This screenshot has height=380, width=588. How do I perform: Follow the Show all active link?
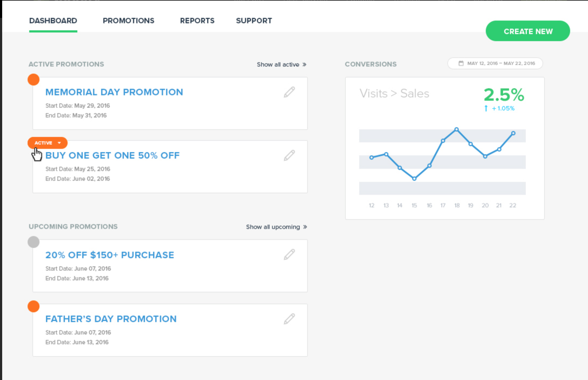pos(281,64)
